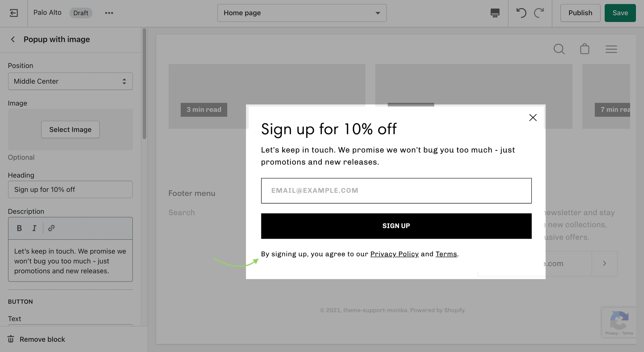Switch the desktop preview device icon
644x352 pixels.
[x=495, y=13]
